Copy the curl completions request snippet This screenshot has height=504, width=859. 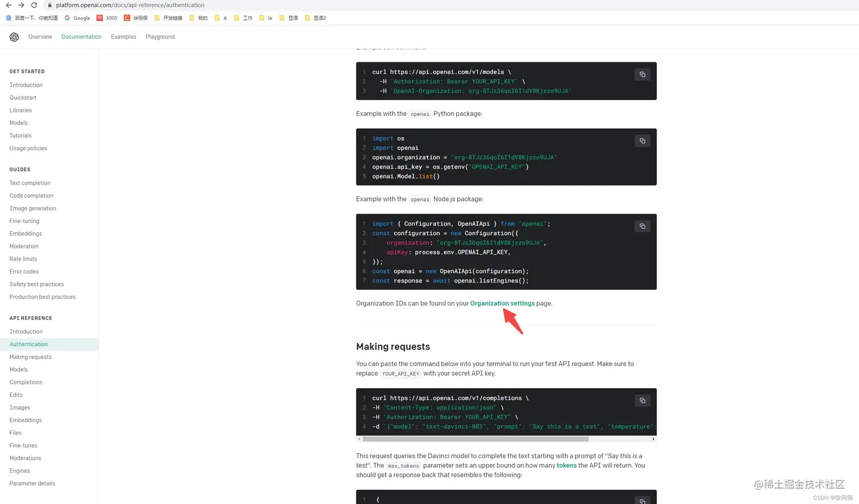643,401
